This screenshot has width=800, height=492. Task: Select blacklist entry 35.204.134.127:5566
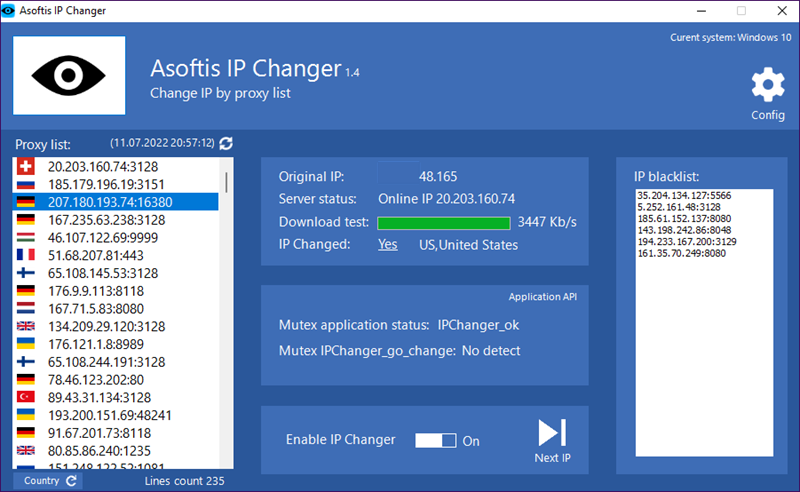coord(684,195)
